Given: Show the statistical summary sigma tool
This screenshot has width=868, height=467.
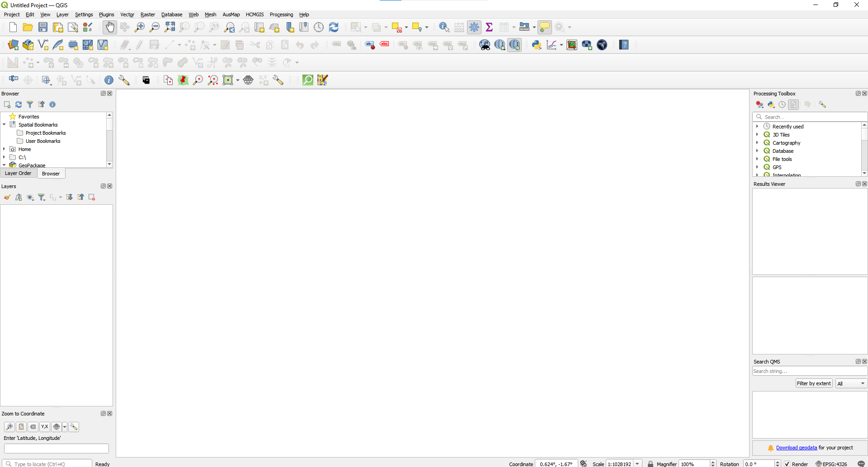Looking at the screenshot, I should [x=489, y=27].
